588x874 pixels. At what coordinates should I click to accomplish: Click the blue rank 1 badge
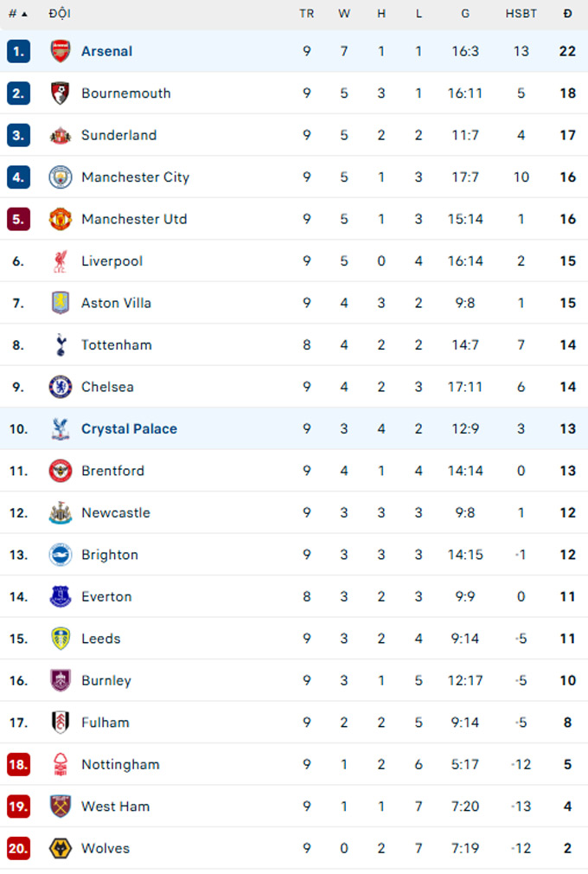pos(18,51)
